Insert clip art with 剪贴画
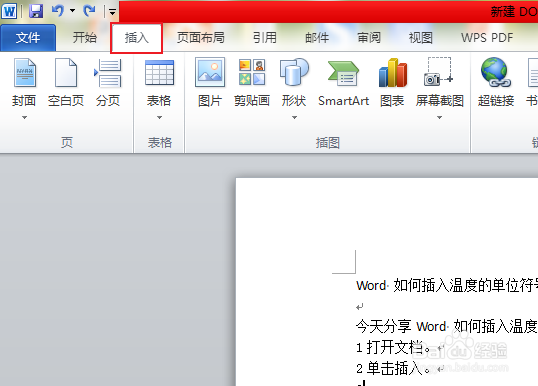Viewport: 538px width, 386px height. [252, 82]
